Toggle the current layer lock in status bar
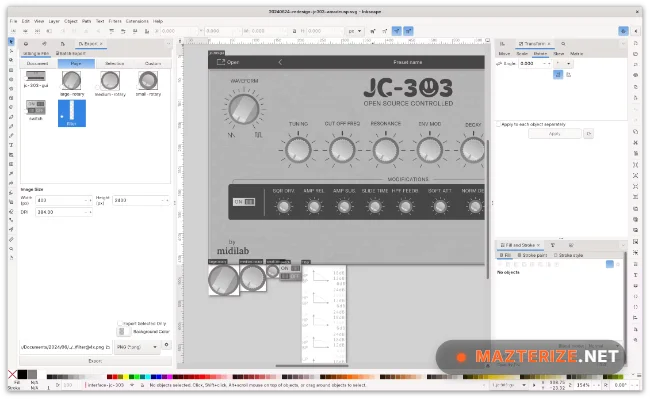The height and width of the screenshot is (399, 650). 142,385
